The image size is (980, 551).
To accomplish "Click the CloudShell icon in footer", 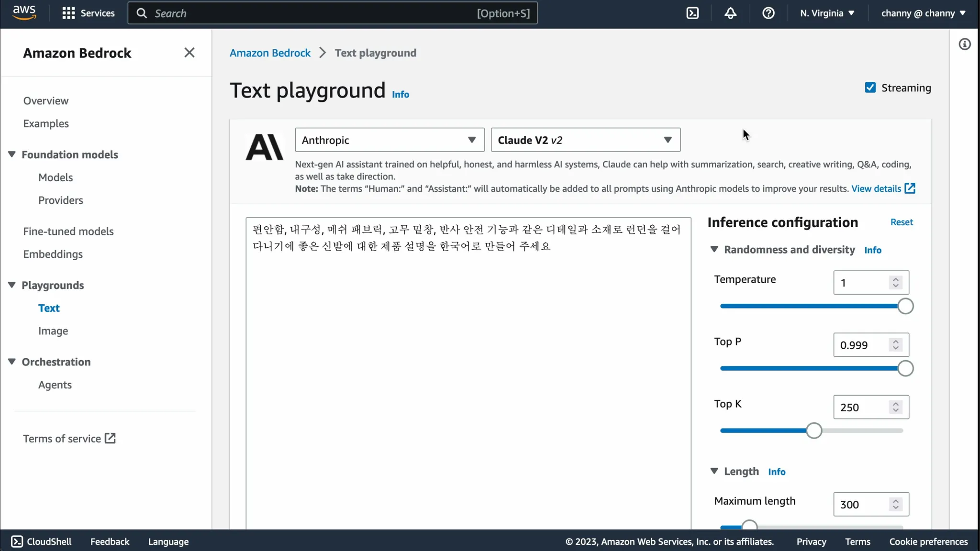I will tap(17, 541).
